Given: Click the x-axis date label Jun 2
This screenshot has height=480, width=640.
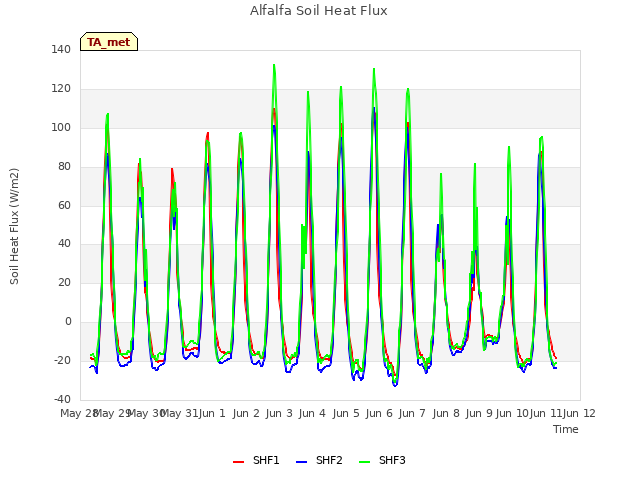Looking at the screenshot, I should tap(246, 413).
